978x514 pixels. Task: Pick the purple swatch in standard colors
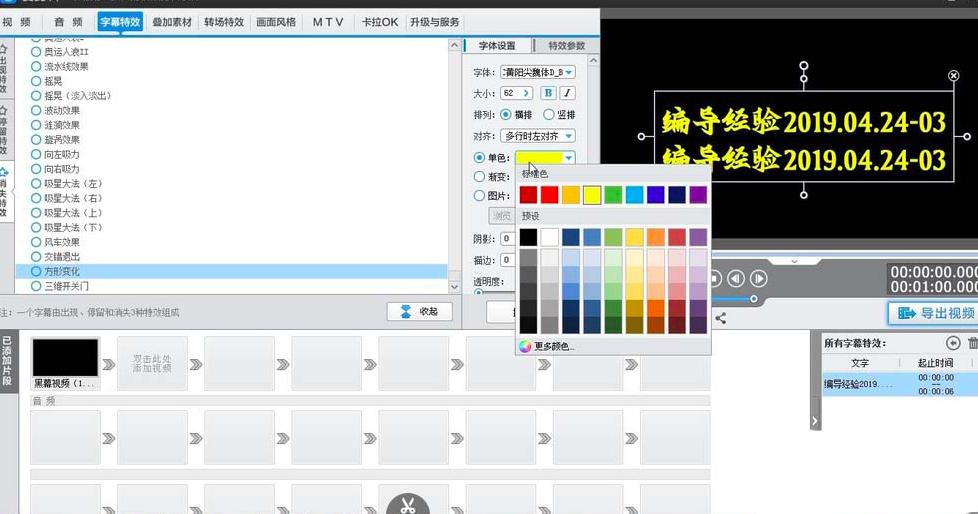[x=698, y=194]
